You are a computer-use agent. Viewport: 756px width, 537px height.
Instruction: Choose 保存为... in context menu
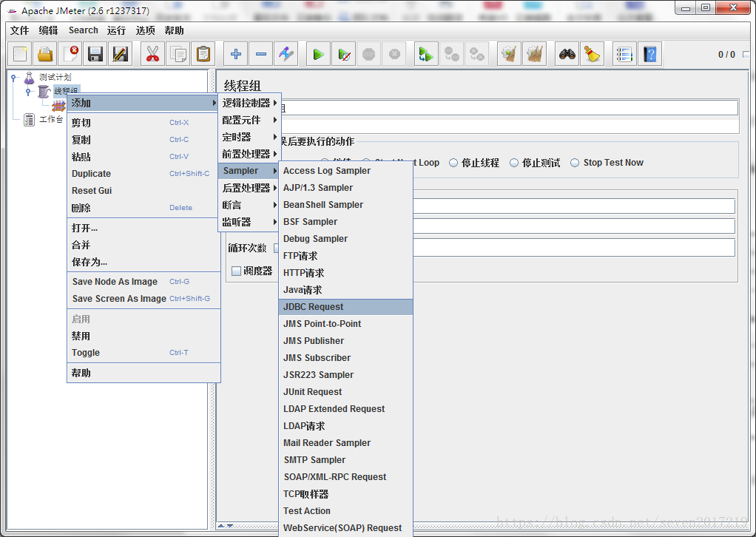pyautogui.click(x=144, y=263)
